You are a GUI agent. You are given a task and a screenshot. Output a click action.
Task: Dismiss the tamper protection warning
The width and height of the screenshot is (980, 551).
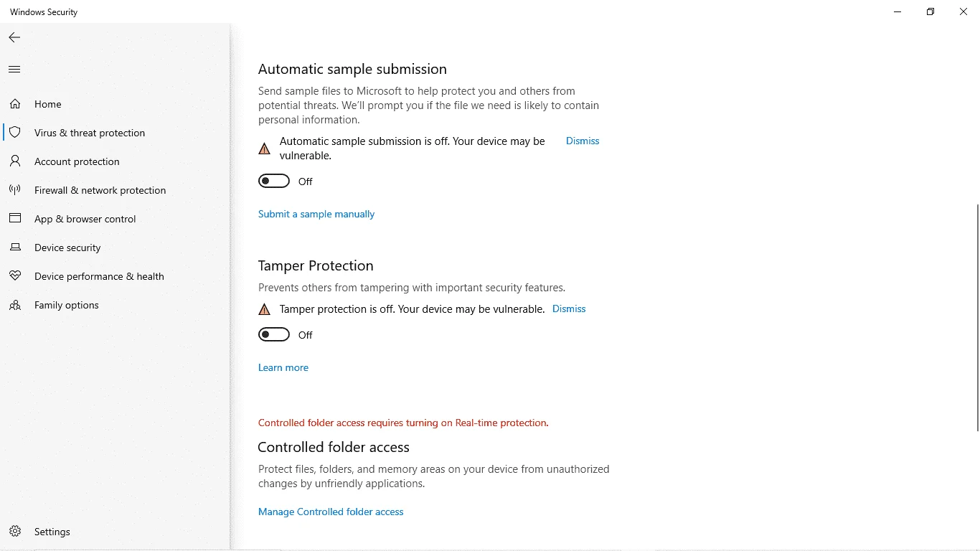point(569,309)
